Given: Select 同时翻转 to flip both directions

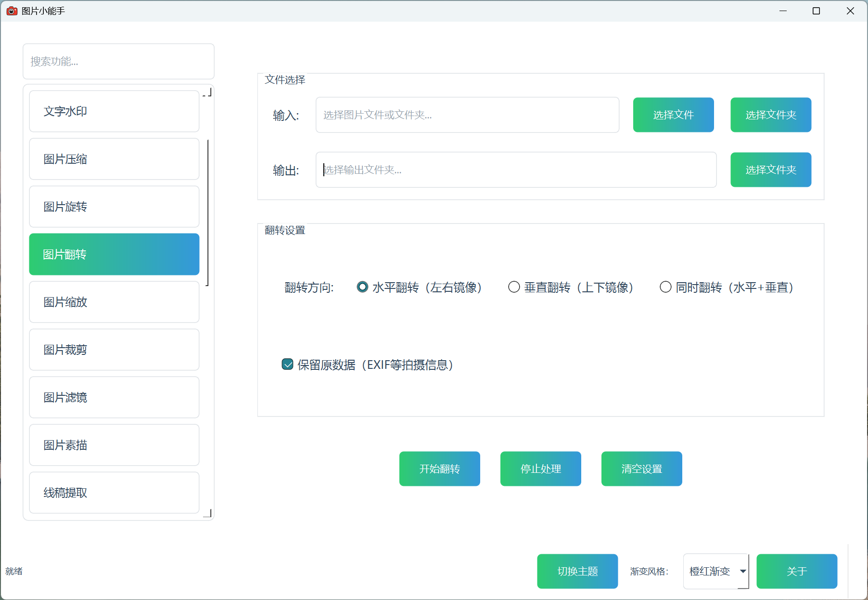Looking at the screenshot, I should click(665, 287).
